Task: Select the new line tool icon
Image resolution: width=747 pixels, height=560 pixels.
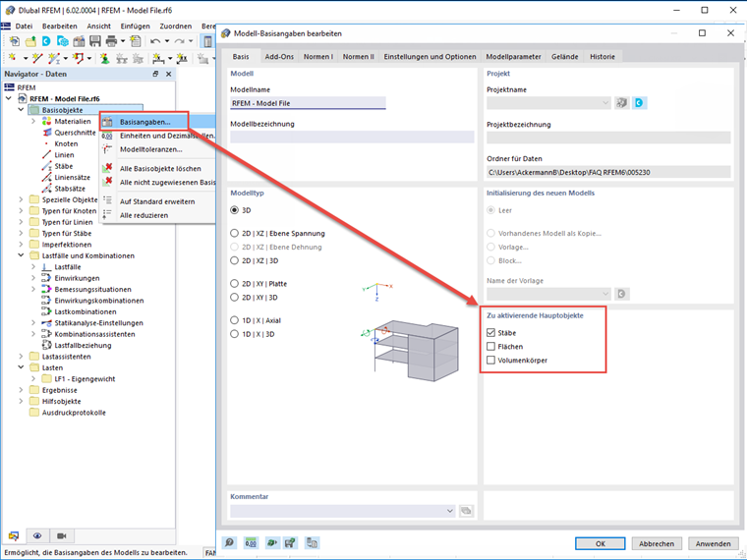Action: [37, 58]
